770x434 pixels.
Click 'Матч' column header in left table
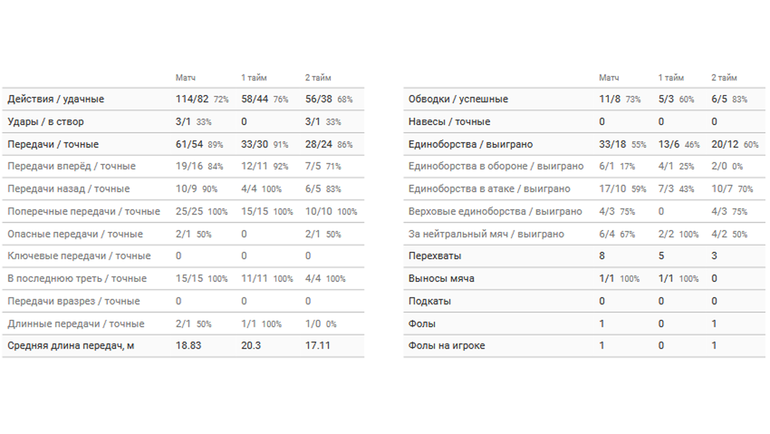tap(186, 77)
